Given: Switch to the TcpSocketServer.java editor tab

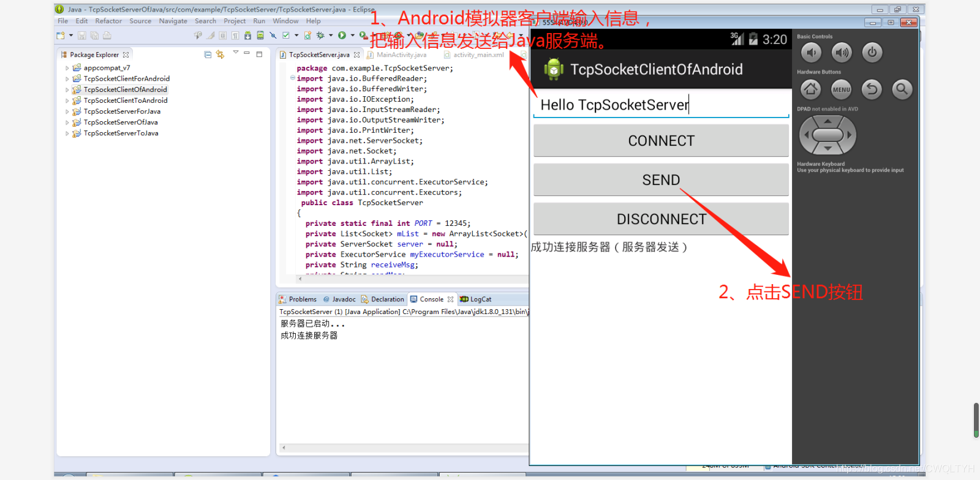Looking at the screenshot, I should [x=319, y=54].
